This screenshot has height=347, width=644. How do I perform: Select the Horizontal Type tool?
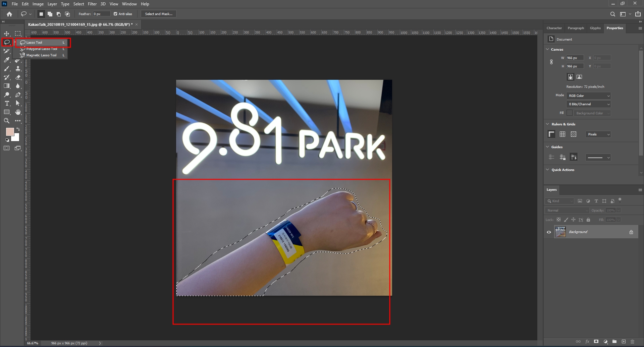(x=7, y=103)
